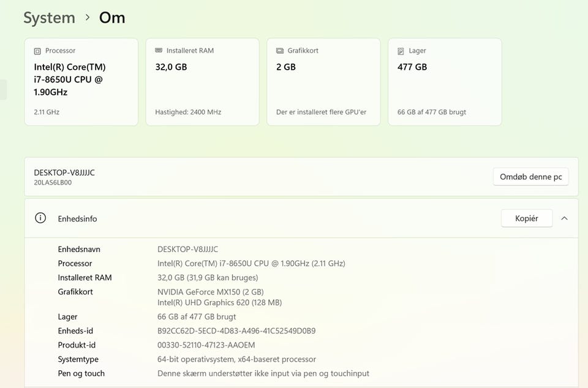Select '64-bit operativsystem, x64-baseret processor'

[x=236, y=359]
